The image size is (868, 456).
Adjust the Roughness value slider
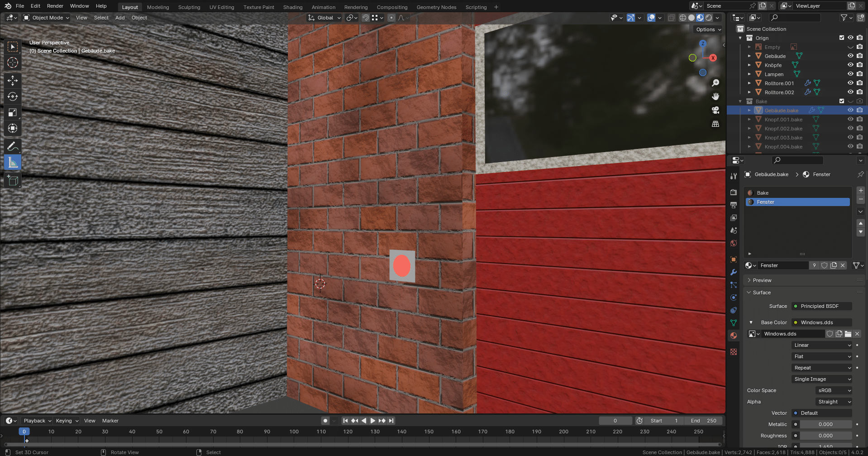(825, 436)
